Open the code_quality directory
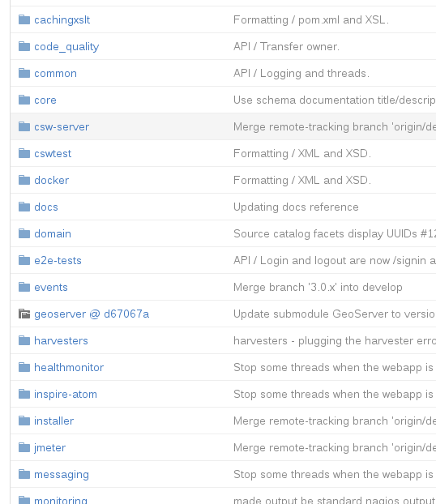This screenshot has height=504, width=436. 66,47
